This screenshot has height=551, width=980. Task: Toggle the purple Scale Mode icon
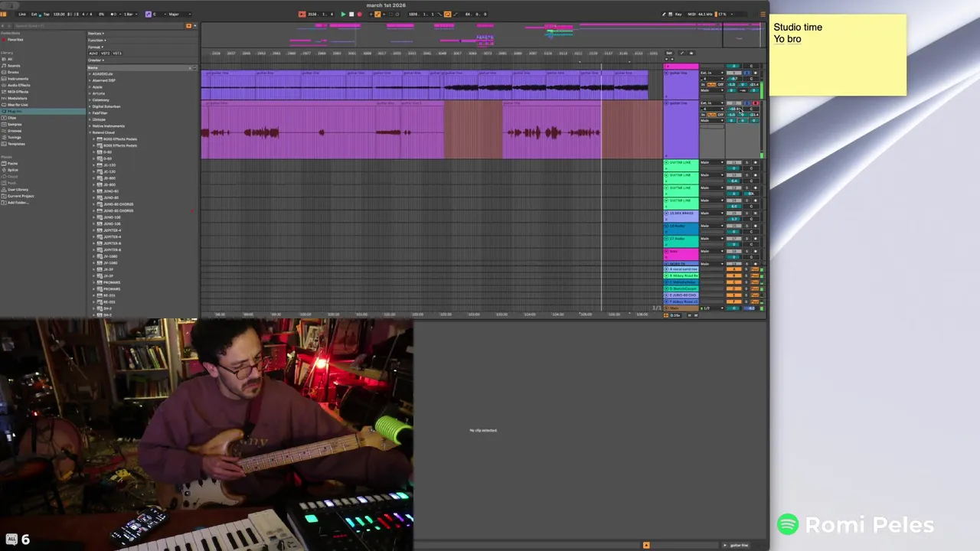(149, 15)
